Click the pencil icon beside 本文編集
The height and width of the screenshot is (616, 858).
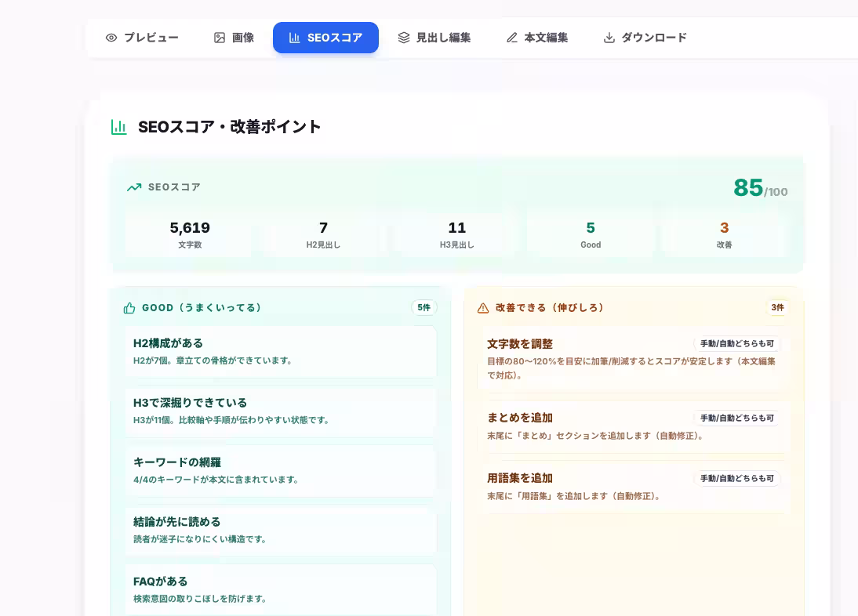tap(512, 37)
